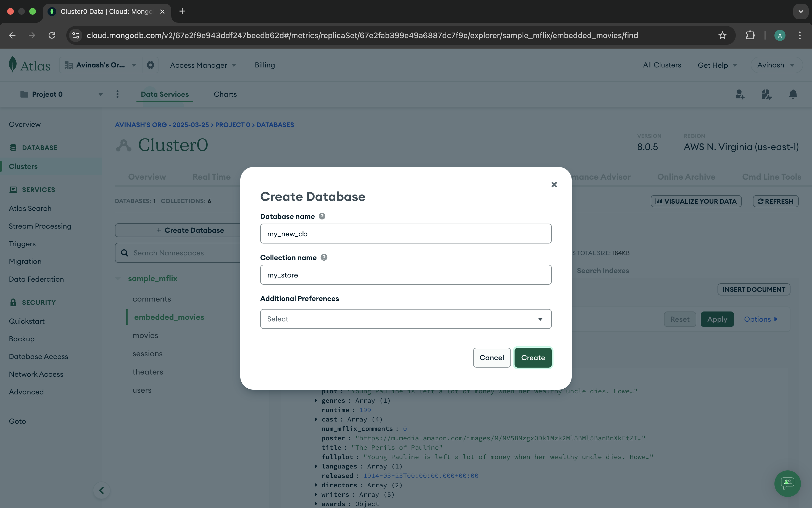Click INSERT DOCUMENT button
Image resolution: width=812 pixels, height=508 pixels.
click(x=754, y=290)
